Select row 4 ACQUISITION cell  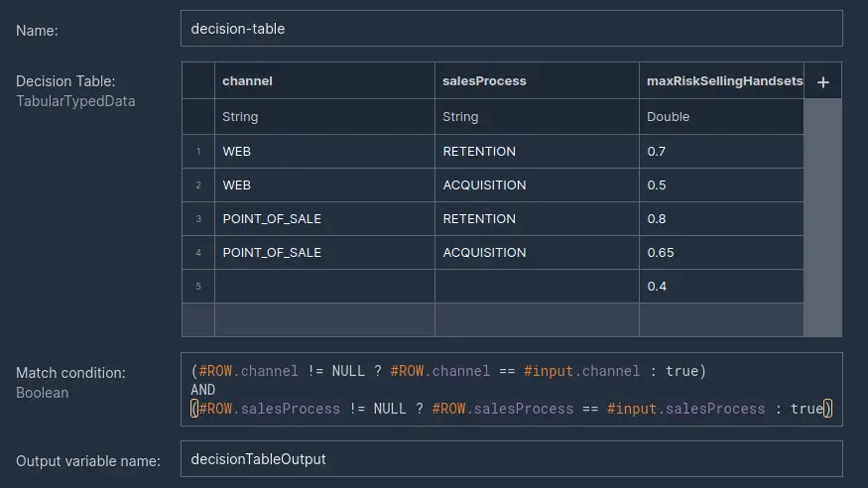[x=537, y=252]
